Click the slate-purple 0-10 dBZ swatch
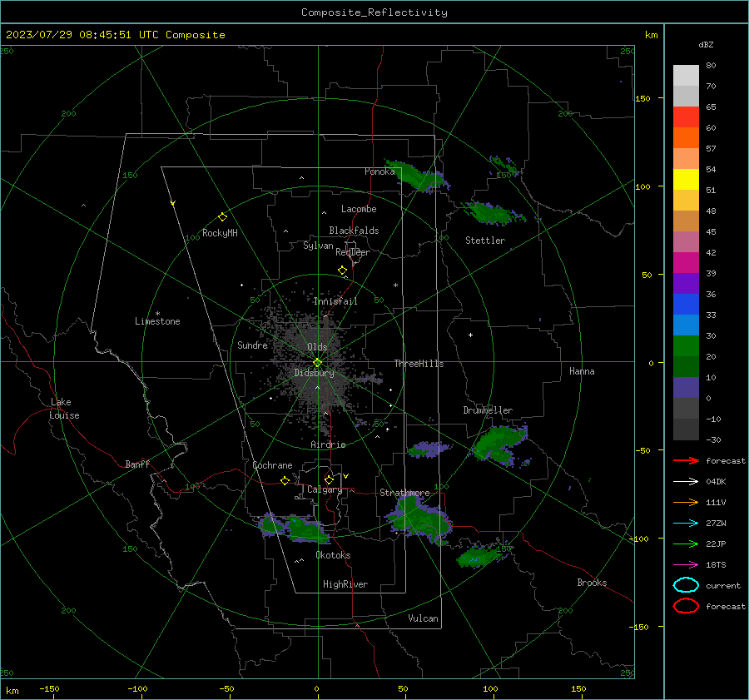Viewport: 749px width, 700px height. [686, 388]
